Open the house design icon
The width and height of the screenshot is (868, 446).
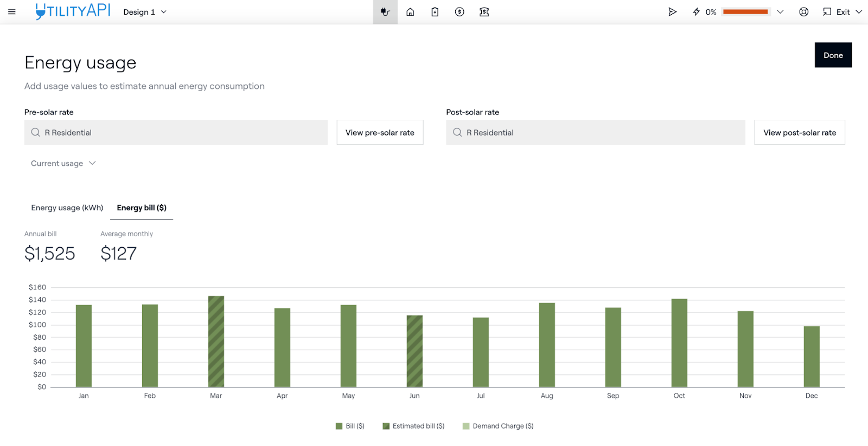click(x=410, y=12)
